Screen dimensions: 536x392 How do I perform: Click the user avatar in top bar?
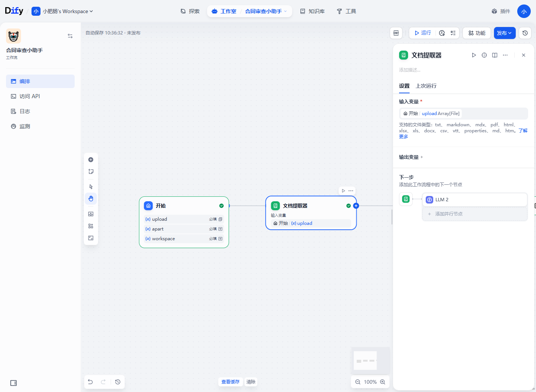point(524,11)
